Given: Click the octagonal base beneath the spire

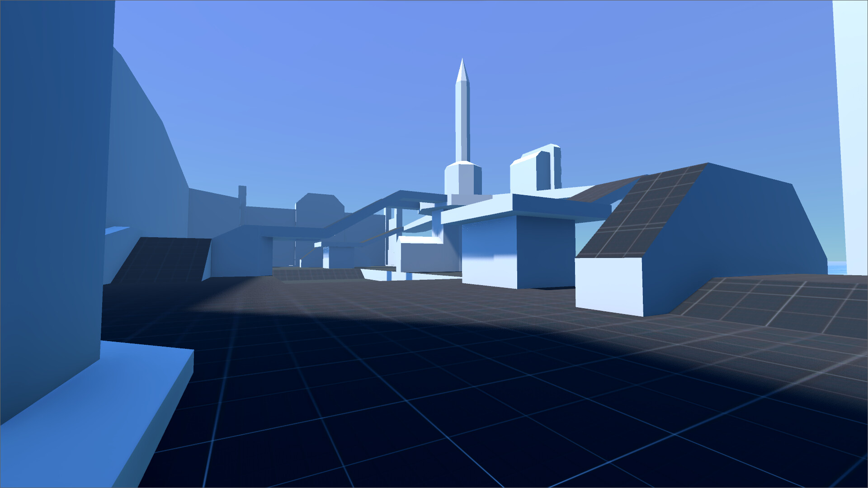Looking at the screenshot, I should 462,178.
